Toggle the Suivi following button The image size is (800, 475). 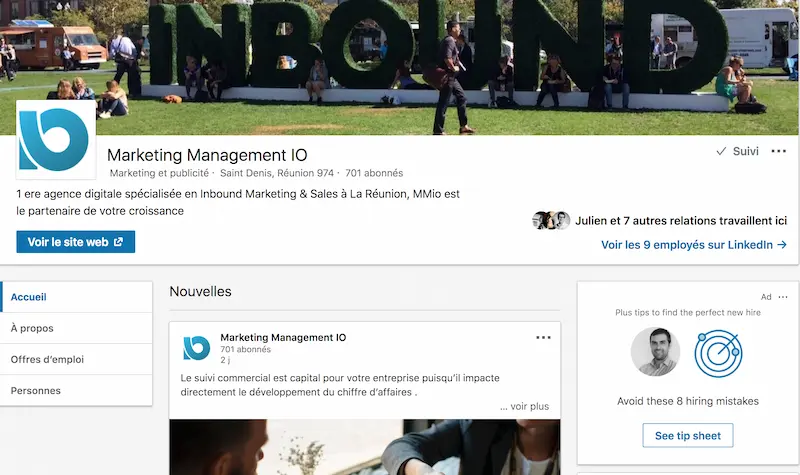point(737,151)
